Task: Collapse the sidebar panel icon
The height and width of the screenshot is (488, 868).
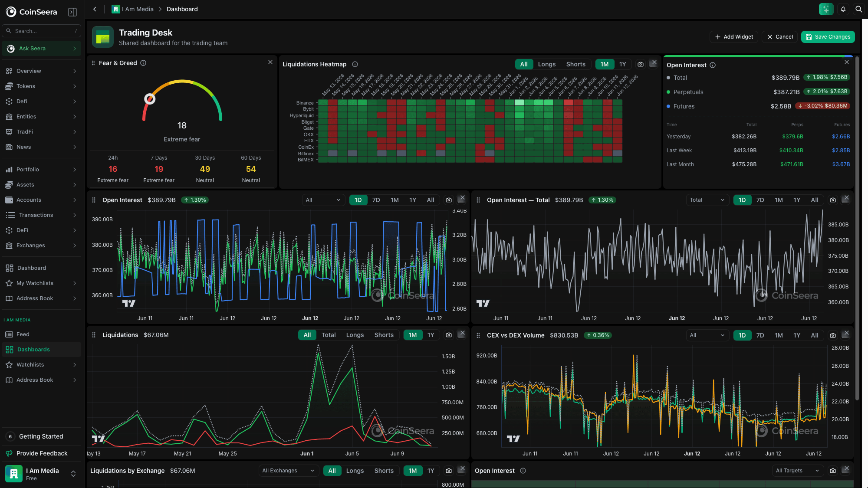Action: point(72,12)
